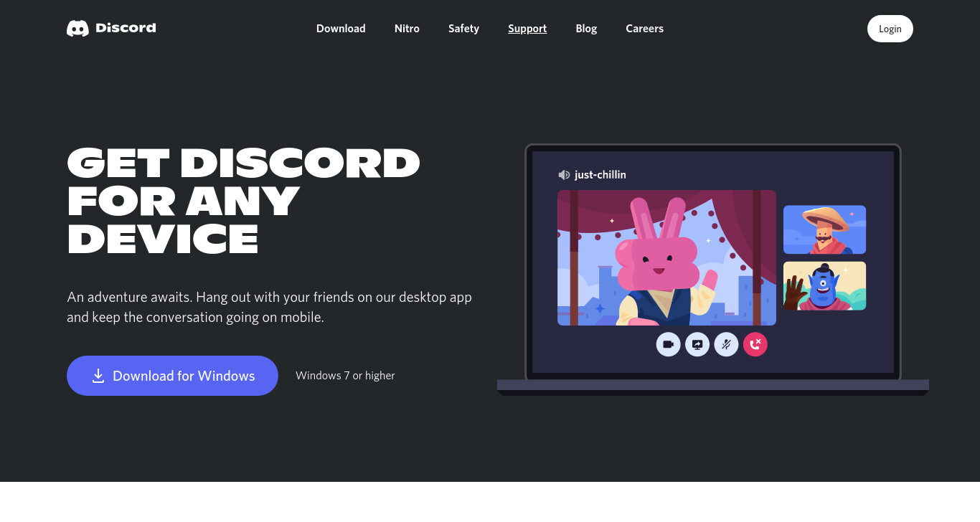Click the pink bunny video tile
The image size is (980, 522).
tap(666, 257)
